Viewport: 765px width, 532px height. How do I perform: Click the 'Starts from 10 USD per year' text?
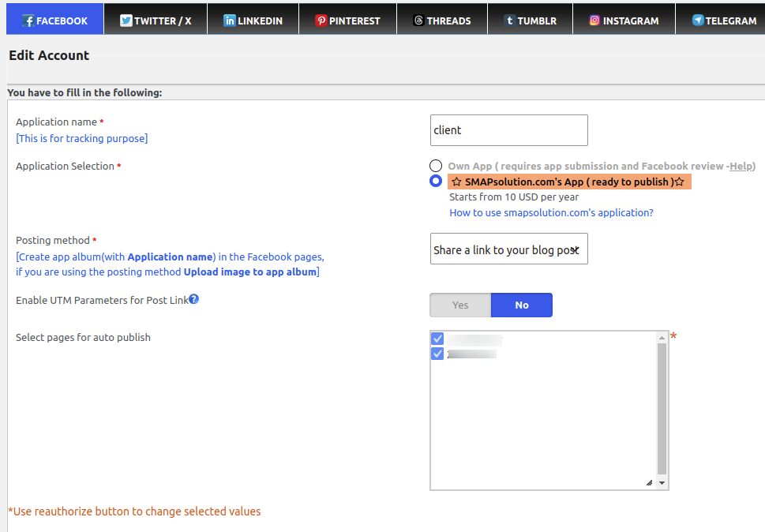pos(514,197)
